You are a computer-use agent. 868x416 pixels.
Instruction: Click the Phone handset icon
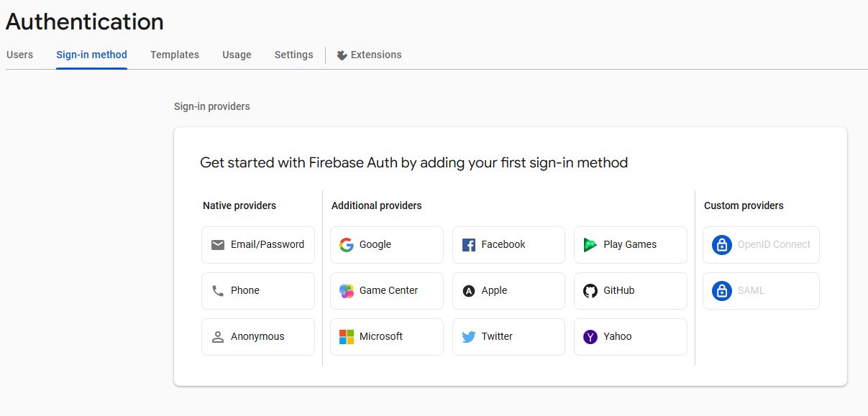click(x=218, y=291)
